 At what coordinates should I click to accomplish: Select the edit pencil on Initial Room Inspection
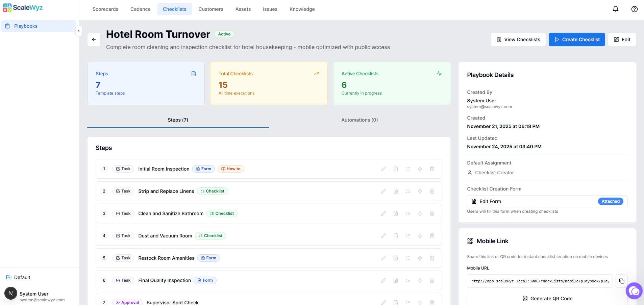pyautogui.click(x=383, y=169)
